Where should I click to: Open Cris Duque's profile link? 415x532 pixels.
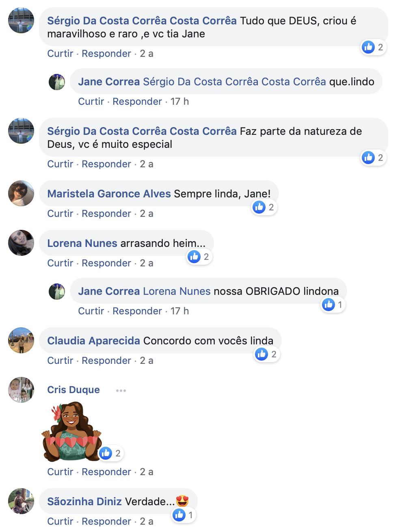click(x=73, y=390)
